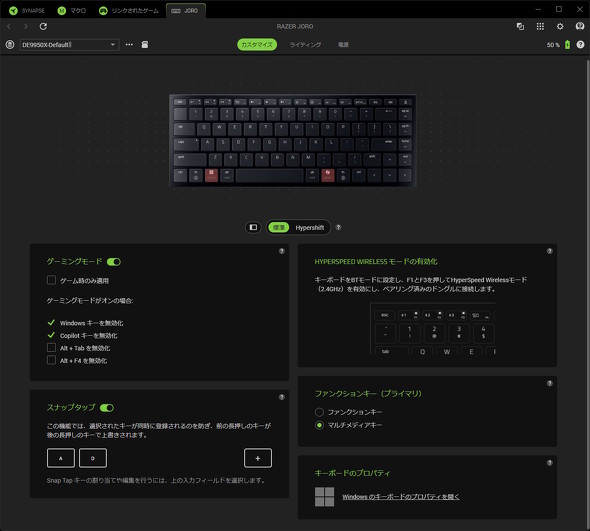590x531 pixels.
Task: Open the help icon next to Hypershift
Action: point(338,227)
